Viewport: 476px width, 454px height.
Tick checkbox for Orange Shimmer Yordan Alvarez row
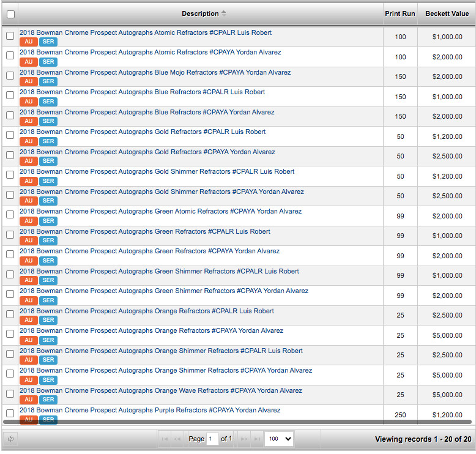click(x=10, y=374)
